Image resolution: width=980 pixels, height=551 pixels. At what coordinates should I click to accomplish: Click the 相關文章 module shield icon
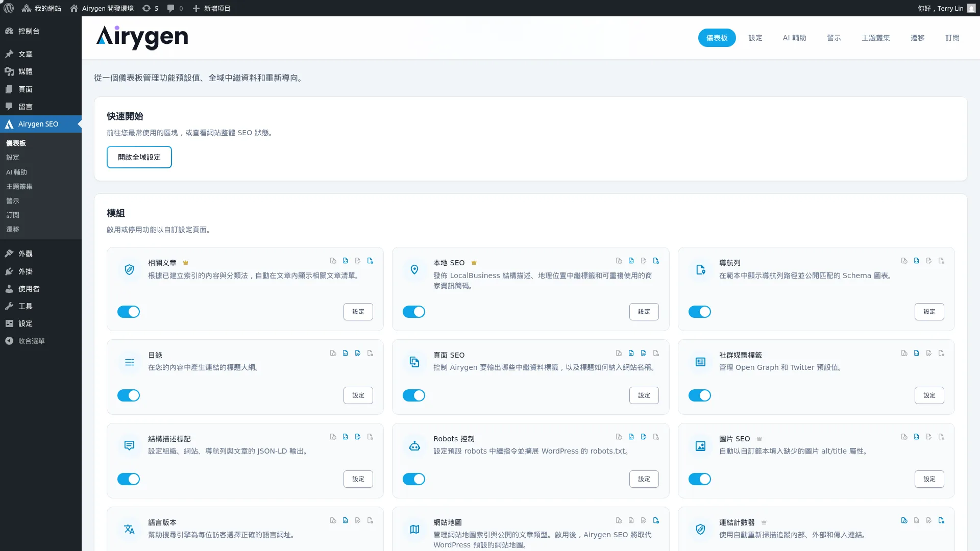(x=129, y=269)
